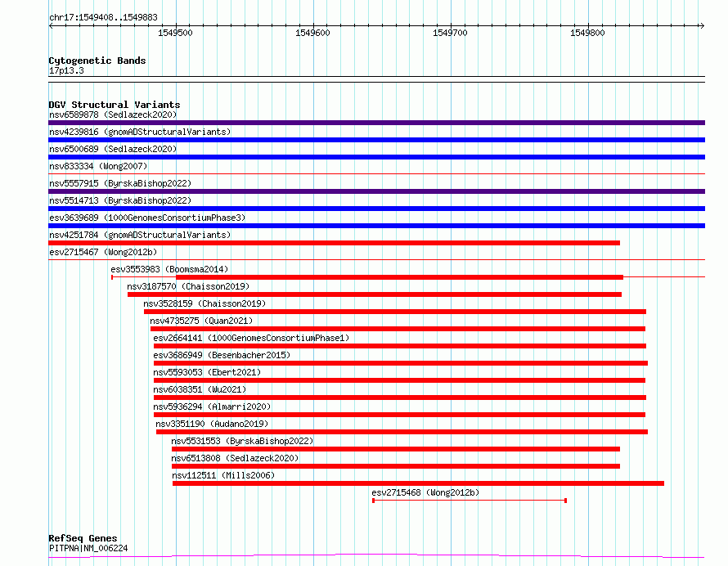This screenshot has height=566, width=728.
Task: Click the nsv6589878 (Sedlazeck2020) variant label
Action: click(x=113, y=115)
